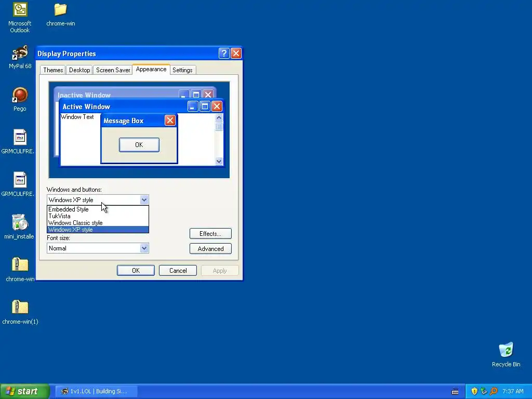Select the MyPal 68 desktop shortcut

tap(20, 57)
